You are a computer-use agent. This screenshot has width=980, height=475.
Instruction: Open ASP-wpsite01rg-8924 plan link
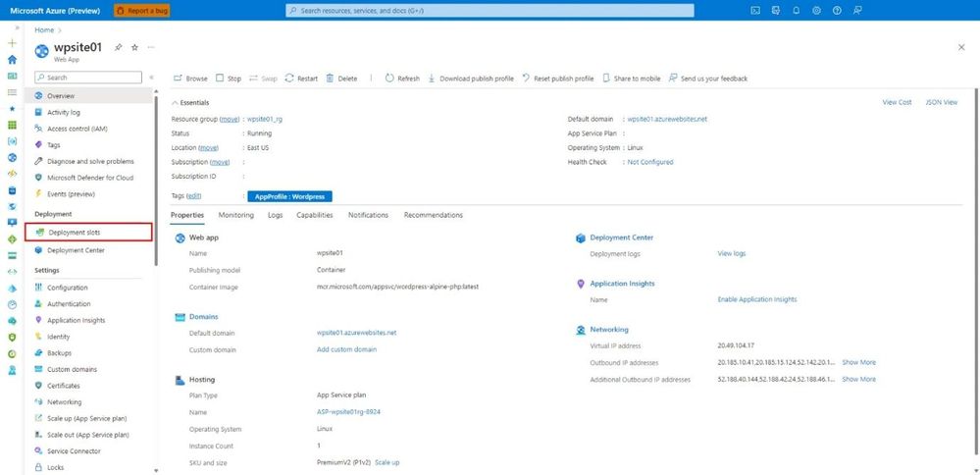(x=349, y=412)
